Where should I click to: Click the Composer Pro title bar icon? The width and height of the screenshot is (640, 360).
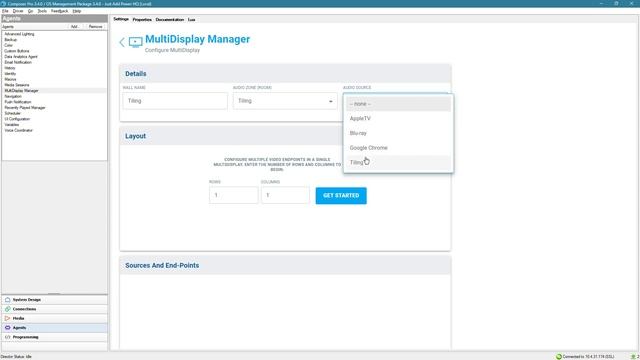pos(3,3)
